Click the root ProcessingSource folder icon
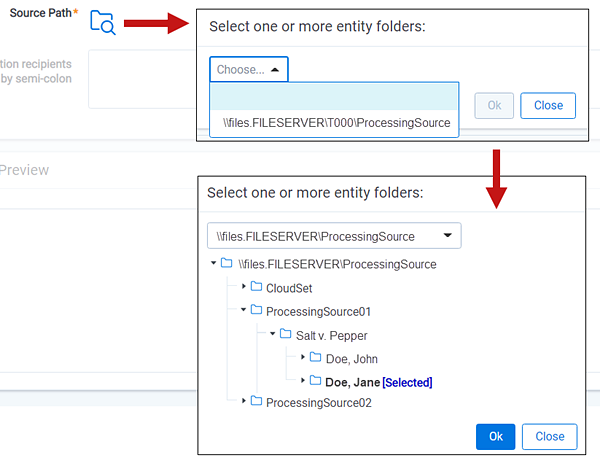This screenshot has width=600, height=466. coord(227,263)
